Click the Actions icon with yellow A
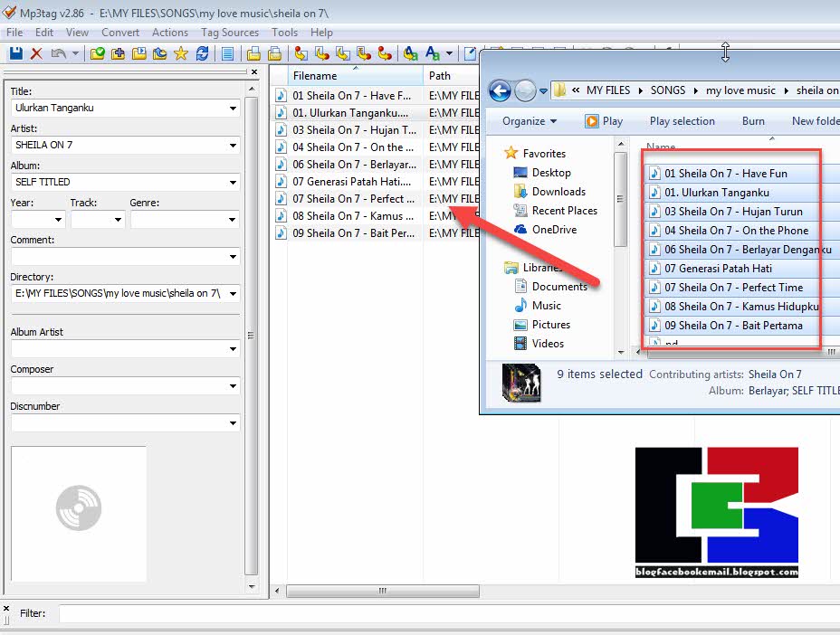The height and width of the screenshot is (635, 840). pos(411,53)
